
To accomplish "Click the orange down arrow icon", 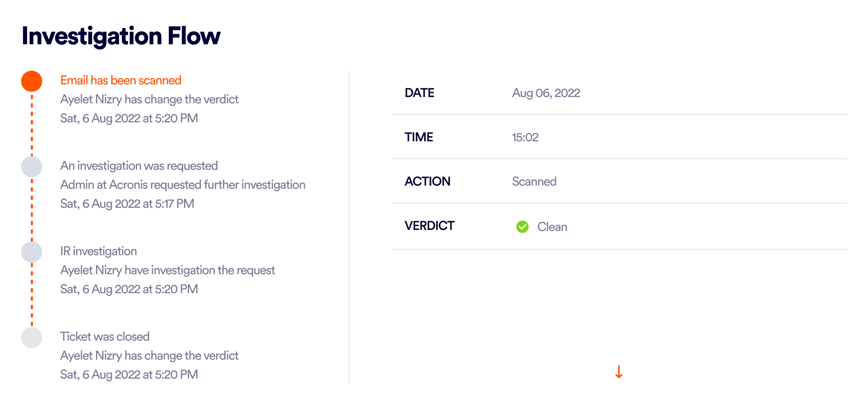I will (x=619, y=372).
